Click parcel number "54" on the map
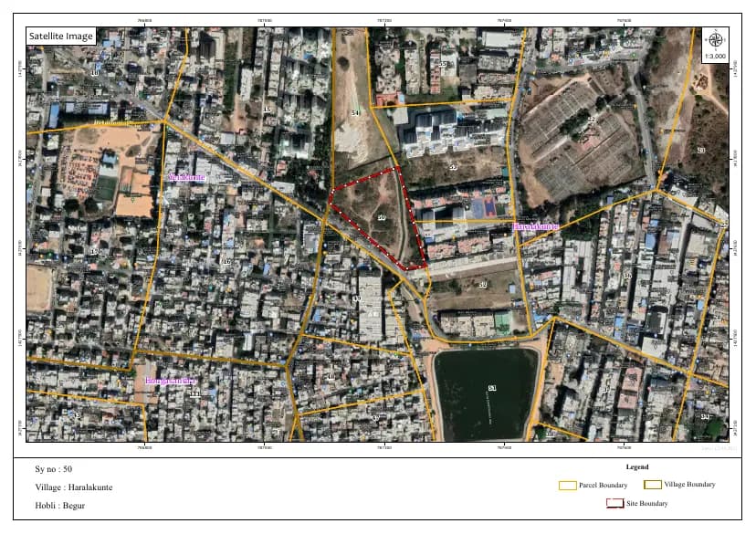Screen dimensions: 756x534 (x=355, y=113)
